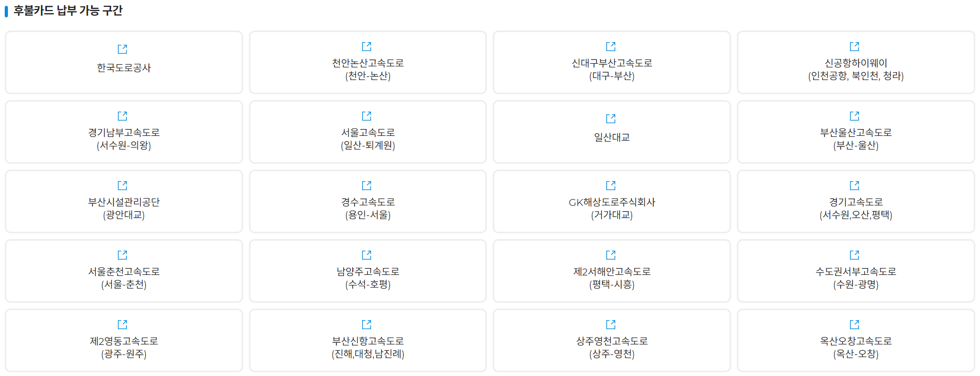The height and width of the screenshot is (376, 980).
Task: Select the 부산신항고속도로 card
Action: coord(367,340)
